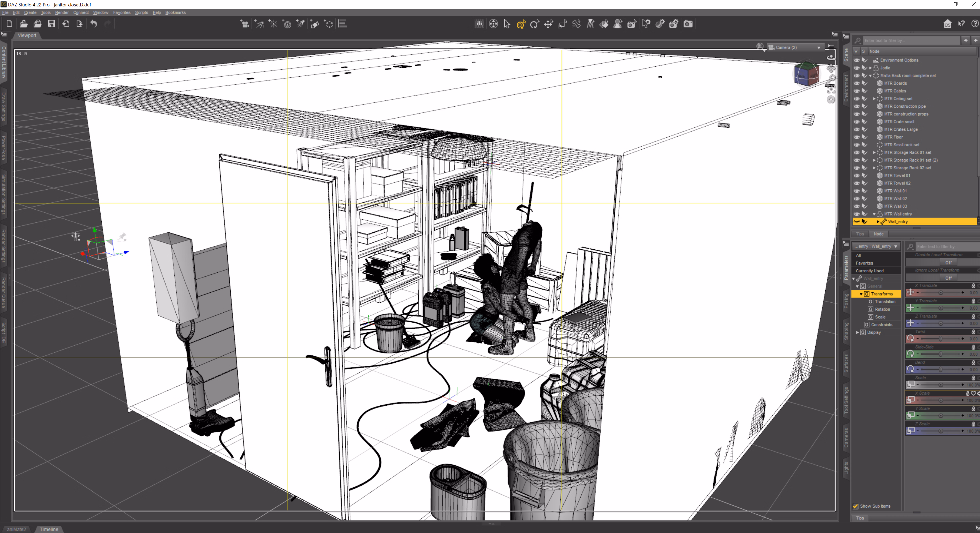Click the Undo arrow icon

pyautogui.click(x=94, y=24)
